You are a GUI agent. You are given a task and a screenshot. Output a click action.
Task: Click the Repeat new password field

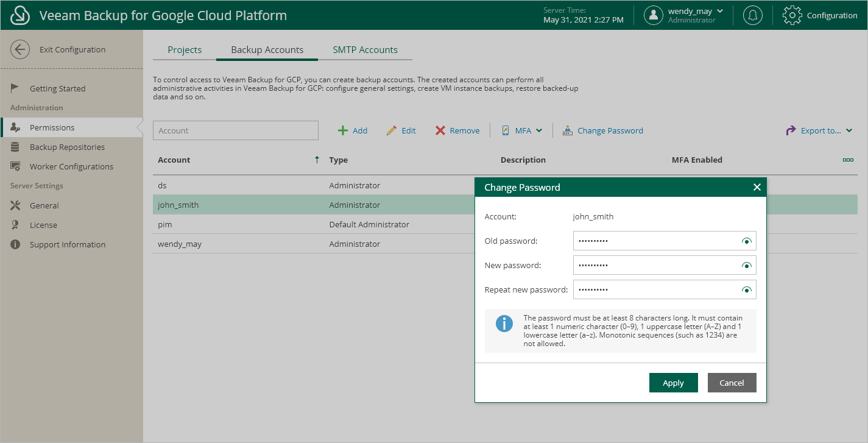pos(665,289)
